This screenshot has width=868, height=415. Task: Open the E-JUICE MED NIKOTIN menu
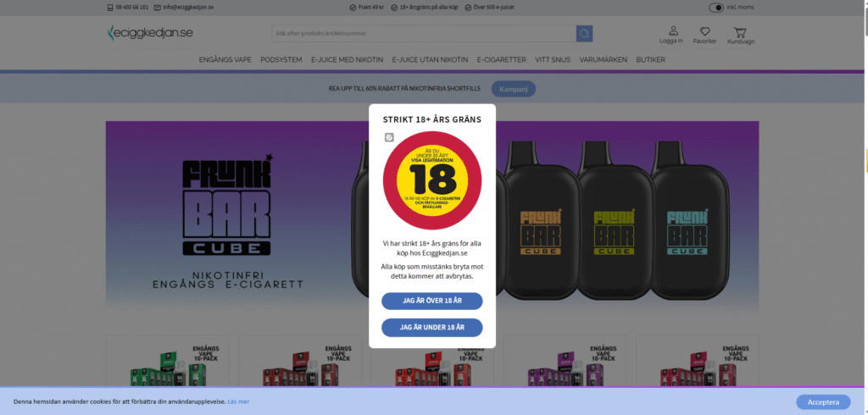(347, 60)
